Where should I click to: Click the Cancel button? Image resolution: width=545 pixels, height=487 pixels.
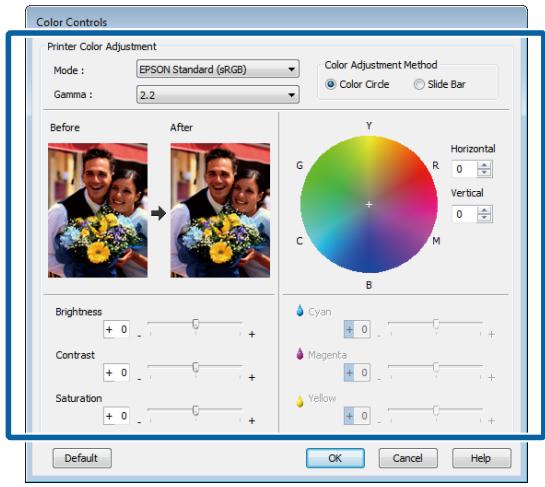408,458
